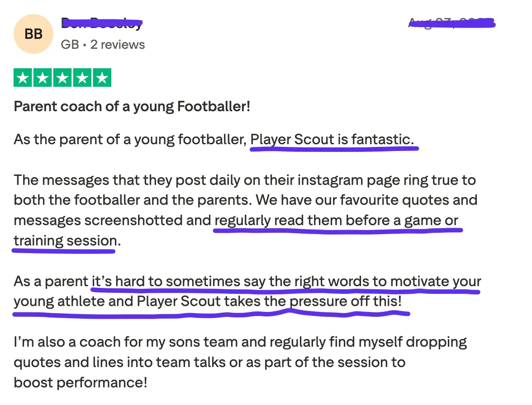Open the scribbled-out reviewer name link
Viewport: 532px width, 405px height.
[102, 24]
